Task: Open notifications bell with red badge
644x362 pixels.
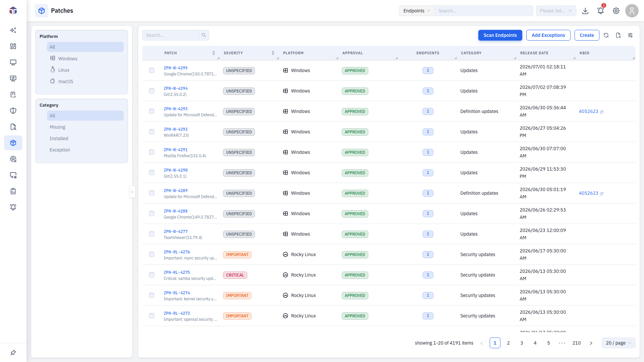Action: pos(601,11)
